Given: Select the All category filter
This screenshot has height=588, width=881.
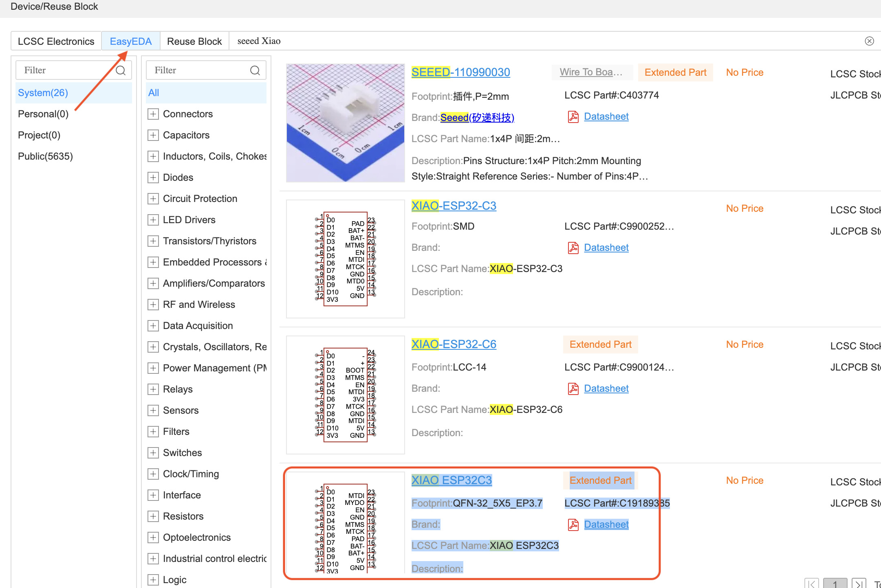Looking at the screenshot, I should tap(154, 93).
